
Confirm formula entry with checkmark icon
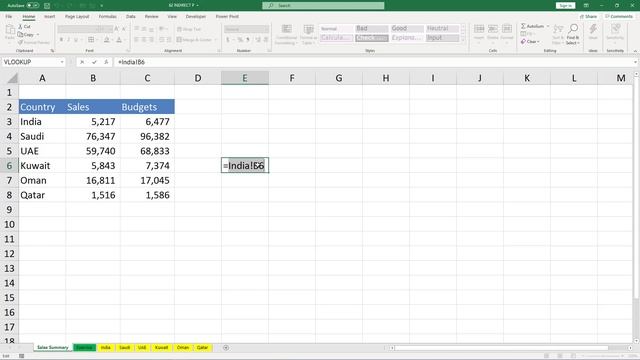point(94,62)
